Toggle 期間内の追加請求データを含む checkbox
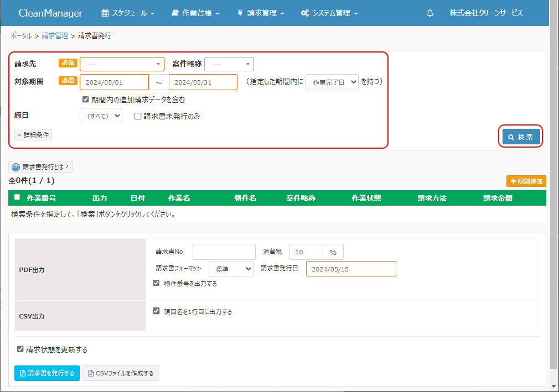The height and width of the screenshot is (392, 559). 86,100
